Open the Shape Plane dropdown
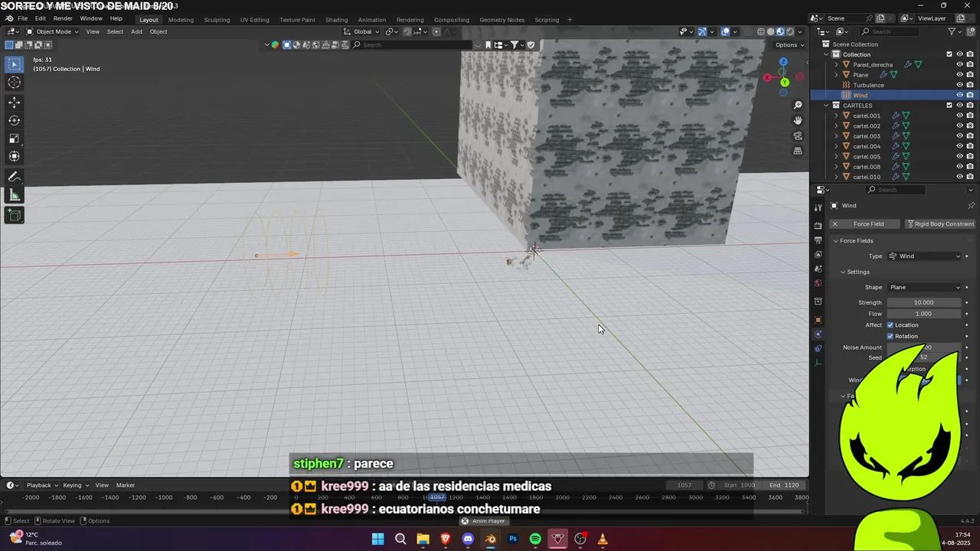Screen dimensions: 980x551 coord(924,287)
